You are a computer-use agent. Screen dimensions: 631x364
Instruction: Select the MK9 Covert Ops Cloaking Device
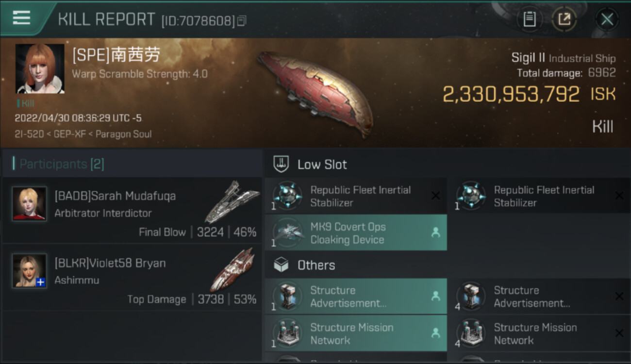[355, 233]
